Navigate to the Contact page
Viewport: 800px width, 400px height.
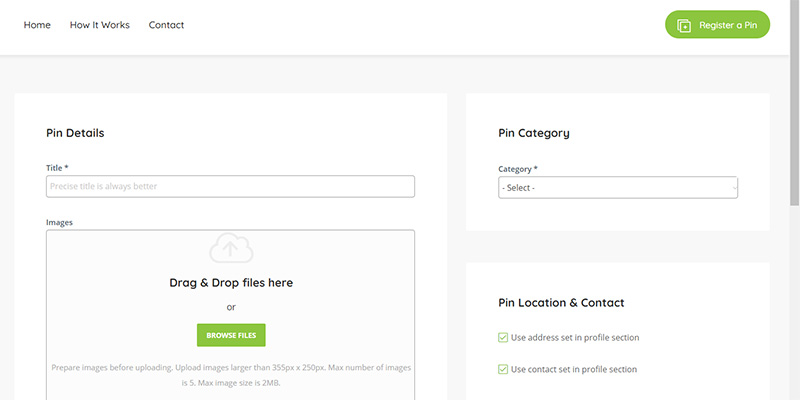166,25
